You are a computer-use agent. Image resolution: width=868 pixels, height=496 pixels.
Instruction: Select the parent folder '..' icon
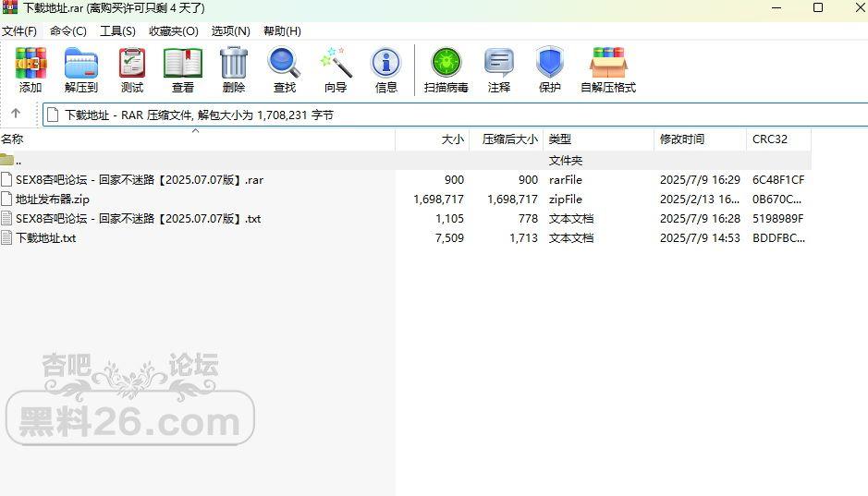coord(6,160)
